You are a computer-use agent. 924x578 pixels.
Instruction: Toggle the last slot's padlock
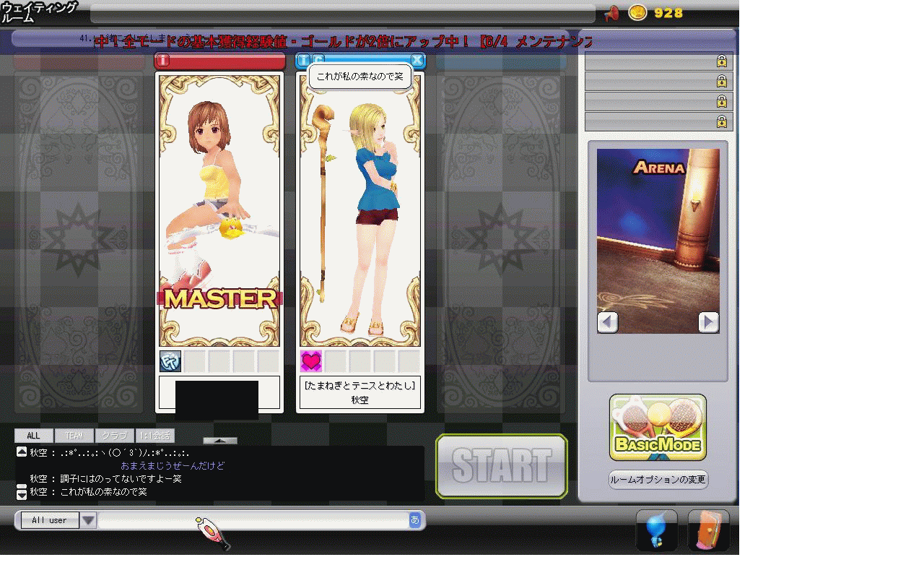[x=721, y=121]
